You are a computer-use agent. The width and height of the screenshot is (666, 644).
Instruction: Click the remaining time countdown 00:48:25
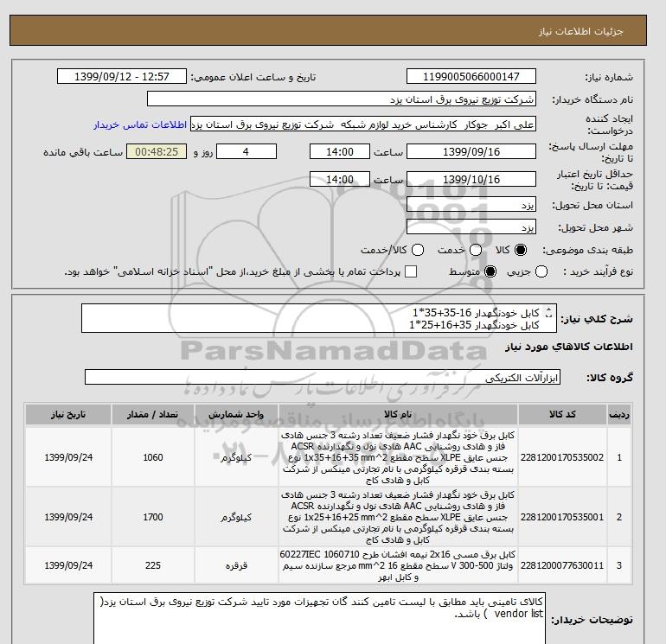tap(157, 151)
